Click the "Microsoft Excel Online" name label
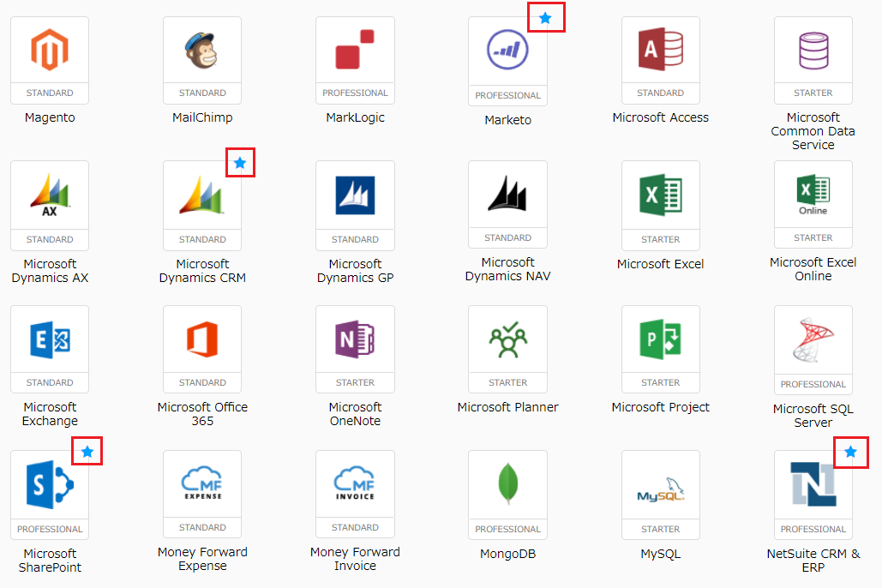The image size is (882, 588). (x=813, y=269)
